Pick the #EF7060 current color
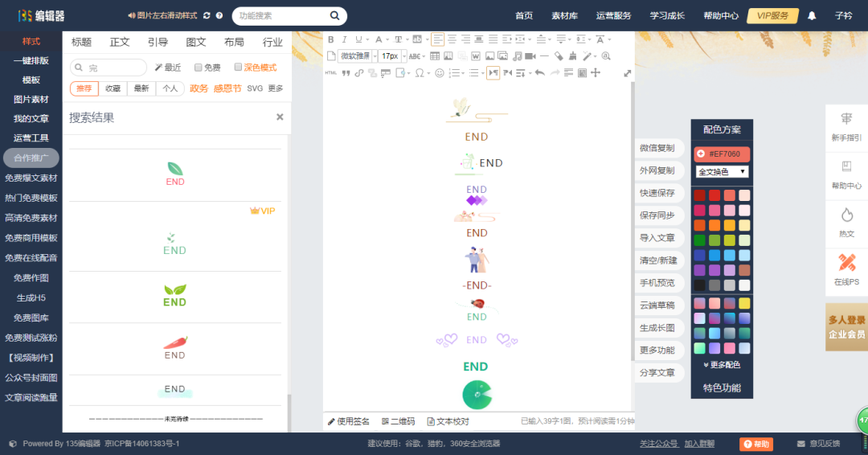868x455 pixels. point(722,154)
